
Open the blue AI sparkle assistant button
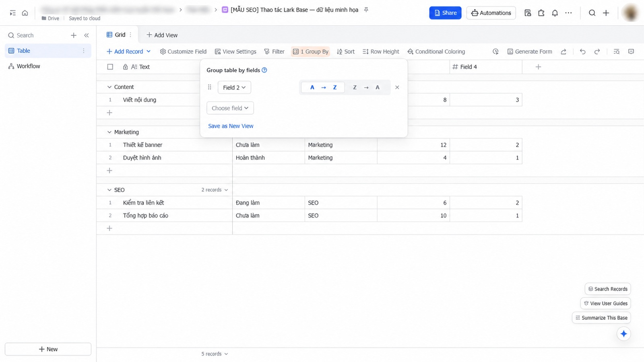pos(623,333)
